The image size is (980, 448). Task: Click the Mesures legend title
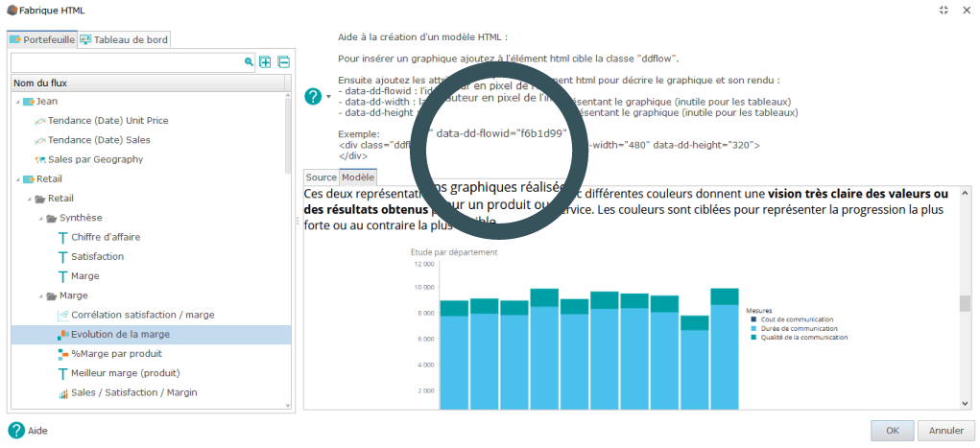click(758, 310)
